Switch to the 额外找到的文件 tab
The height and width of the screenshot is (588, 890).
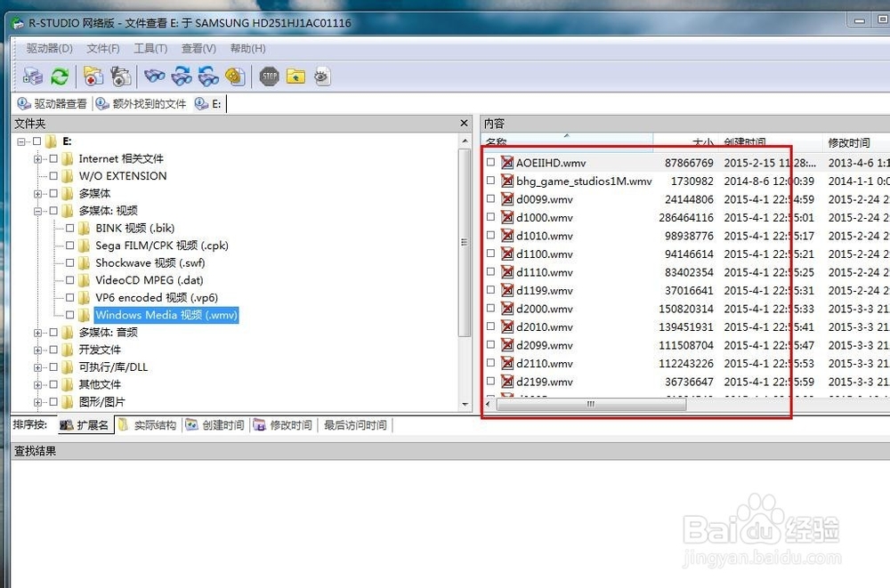coord(142,104)
